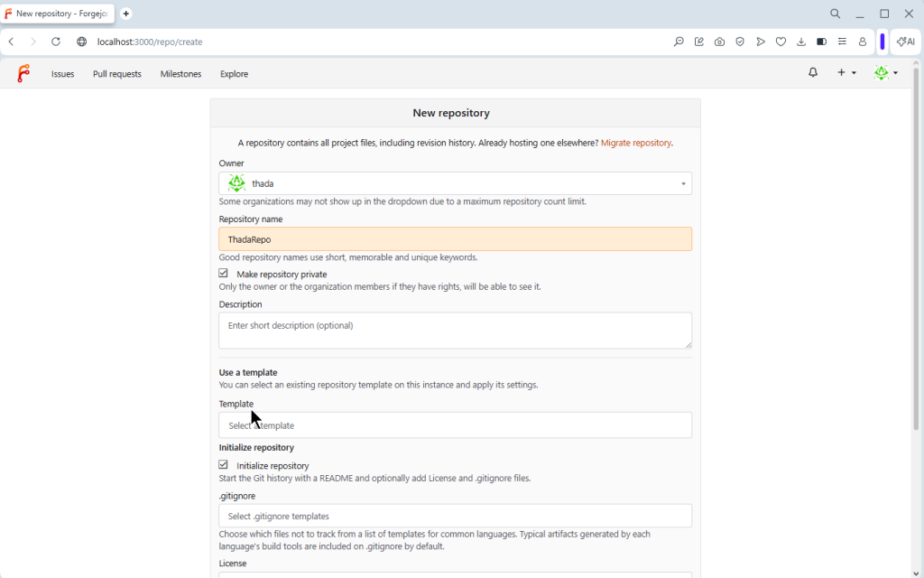The width and height of the screenshot is (924, 578).
Task: Open the Select a template dropdown
Action: pos(455,425)
